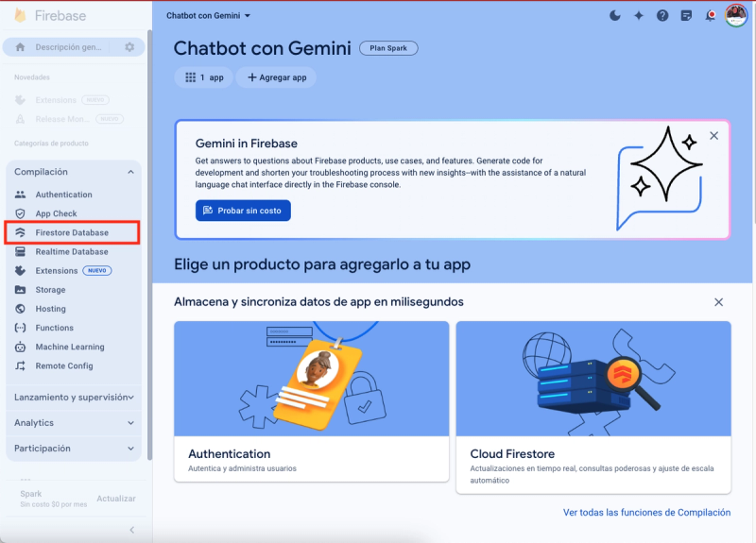756x543 pixels.
Task: Click the Firebase flame logo
Action: tap(20, 15)
